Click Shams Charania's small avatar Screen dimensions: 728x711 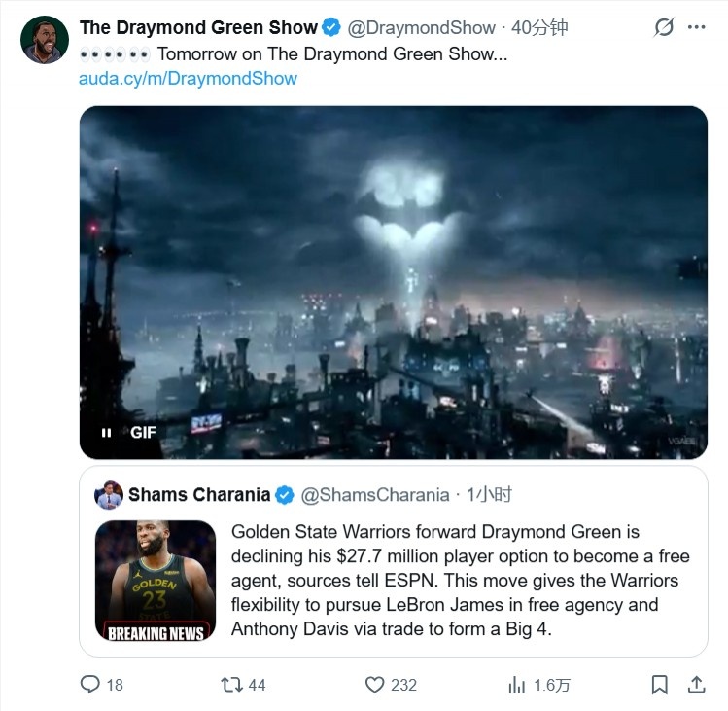tap(109, 495)
